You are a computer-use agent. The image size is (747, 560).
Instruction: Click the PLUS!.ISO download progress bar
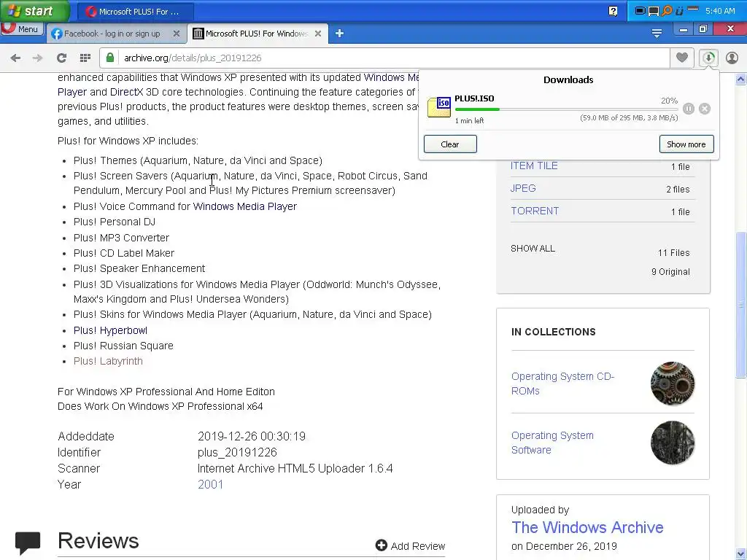tap(566, 109)
